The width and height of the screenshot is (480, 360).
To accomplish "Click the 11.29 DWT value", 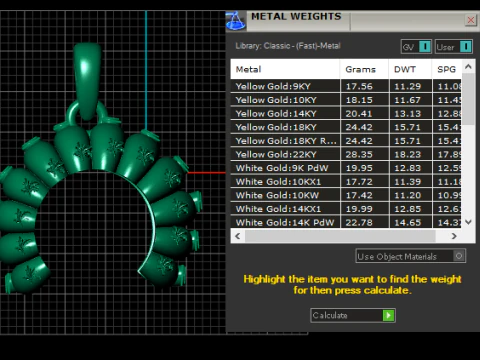I will (408, 86).
